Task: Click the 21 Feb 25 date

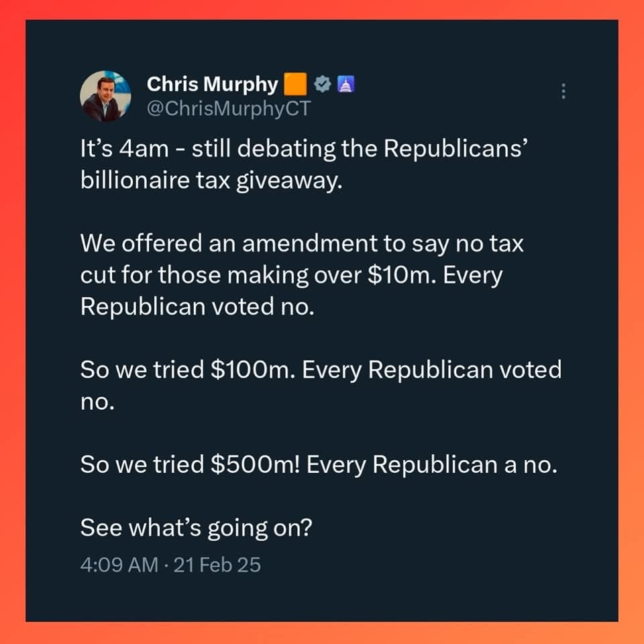Action: [x=217, y=565]
